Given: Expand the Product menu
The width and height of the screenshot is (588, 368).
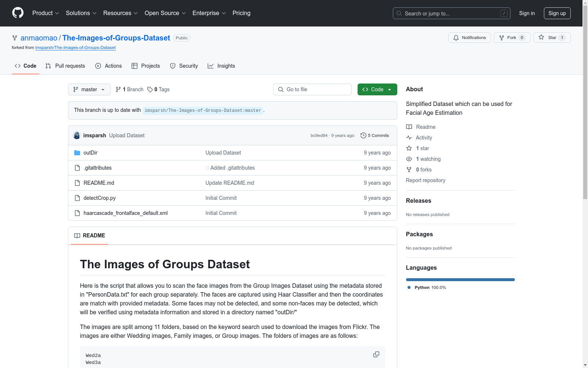Looking at the screenshot, I should coord(46,13).
